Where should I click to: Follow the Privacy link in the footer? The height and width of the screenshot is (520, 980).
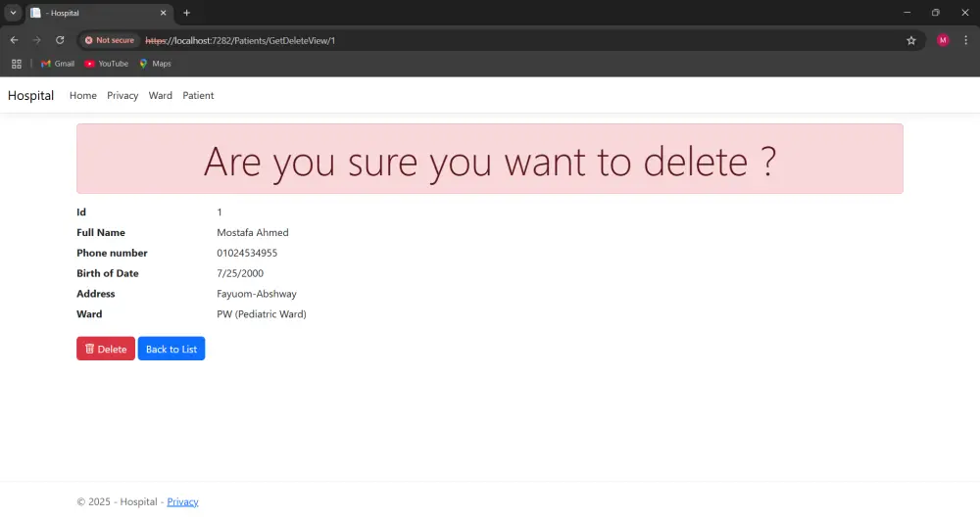[x=182, y=502]
